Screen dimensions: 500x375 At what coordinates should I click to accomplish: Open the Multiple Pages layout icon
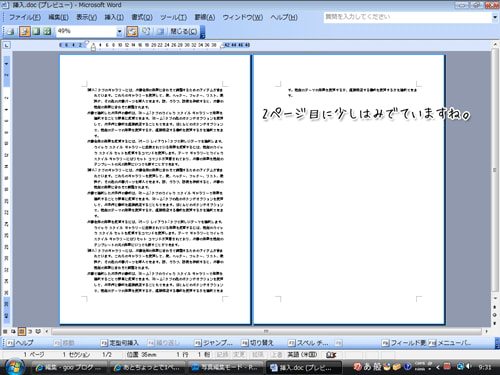point(47,31)
